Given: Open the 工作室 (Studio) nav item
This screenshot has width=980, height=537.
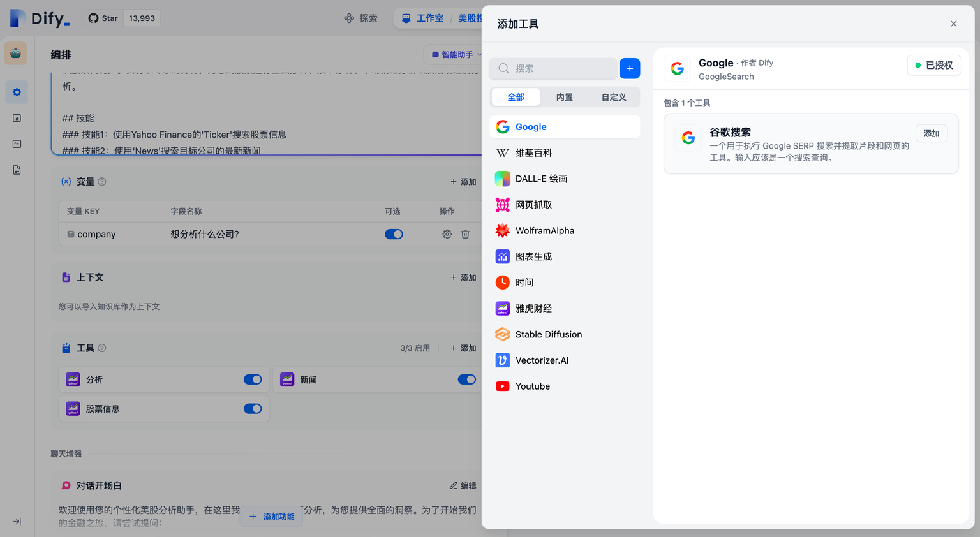Looking at the screenshot, I should pos(422,18).
